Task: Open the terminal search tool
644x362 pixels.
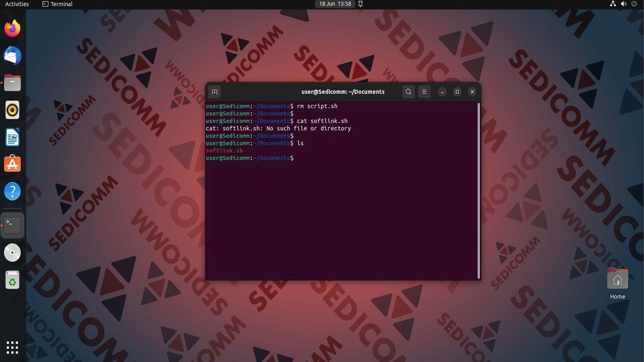Action: 408,92
